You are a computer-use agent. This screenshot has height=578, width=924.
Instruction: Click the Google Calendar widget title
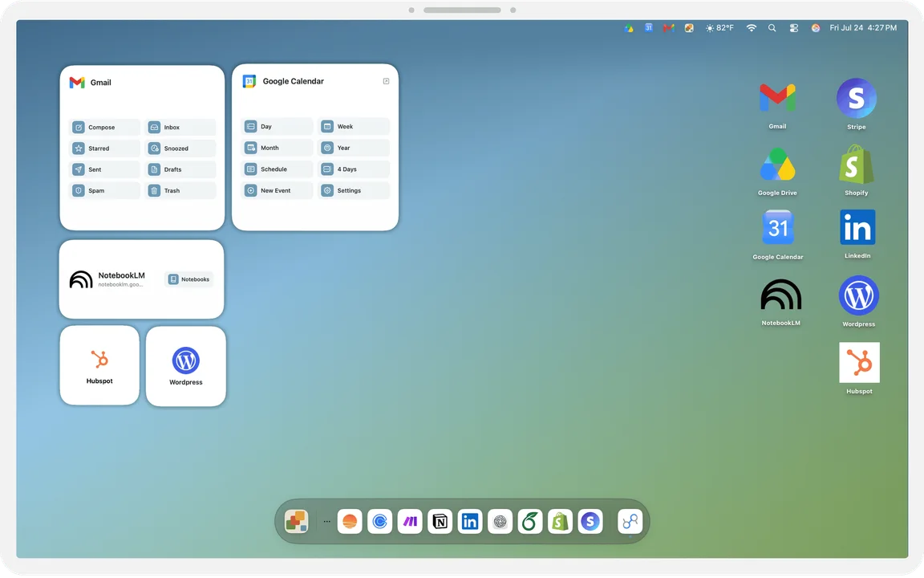point(293,81)
